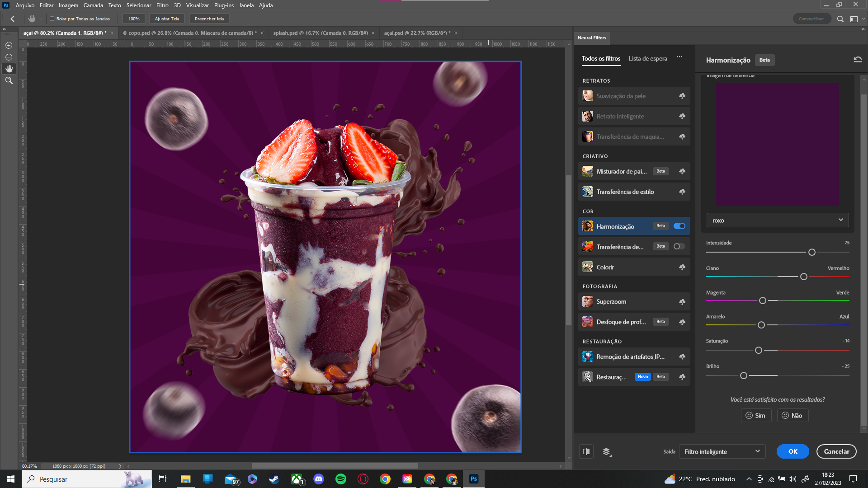Expand the collapsed toolbar double arrow
The height and width of the screenshot is (488, 868).
point(4,29)
